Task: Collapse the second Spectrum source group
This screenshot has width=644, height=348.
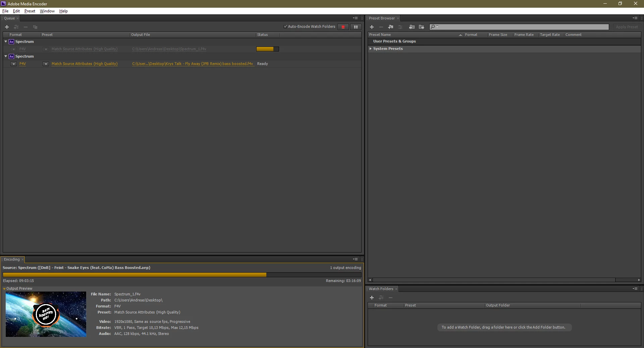Action: (6, 56)
